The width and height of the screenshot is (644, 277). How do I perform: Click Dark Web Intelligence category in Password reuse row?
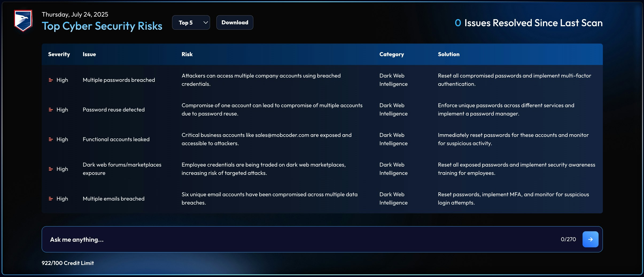click(393, 110)
